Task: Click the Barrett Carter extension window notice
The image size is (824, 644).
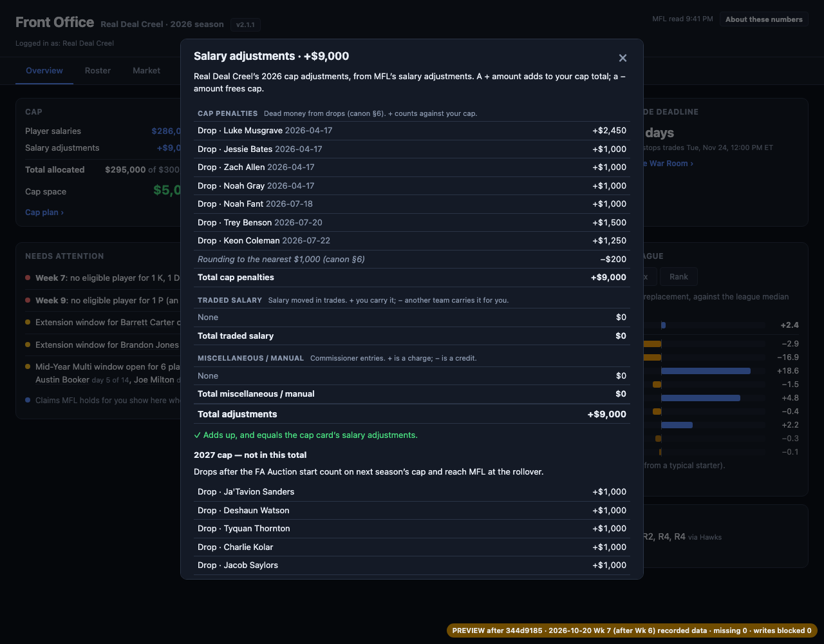Action: click(103, 323)
